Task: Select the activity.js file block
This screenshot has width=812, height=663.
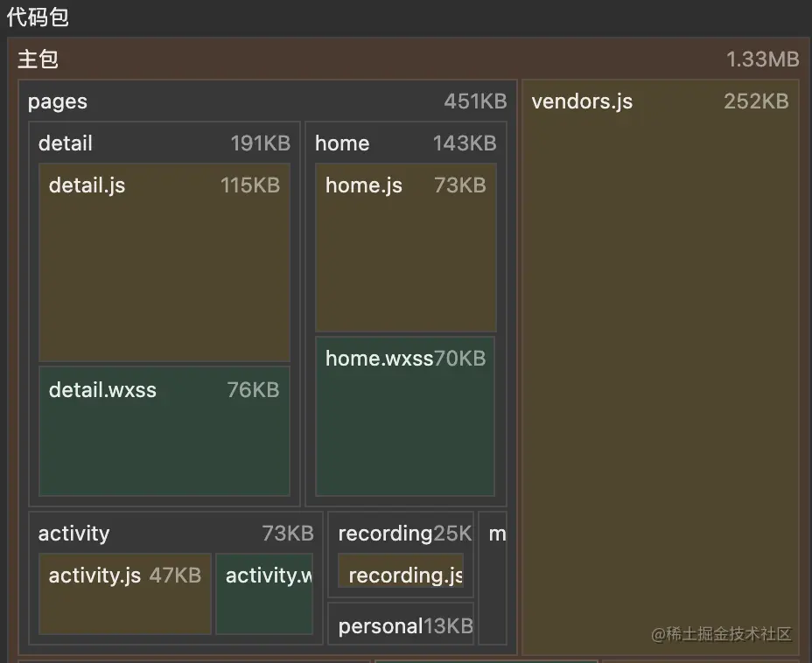Action: [125, 594]
